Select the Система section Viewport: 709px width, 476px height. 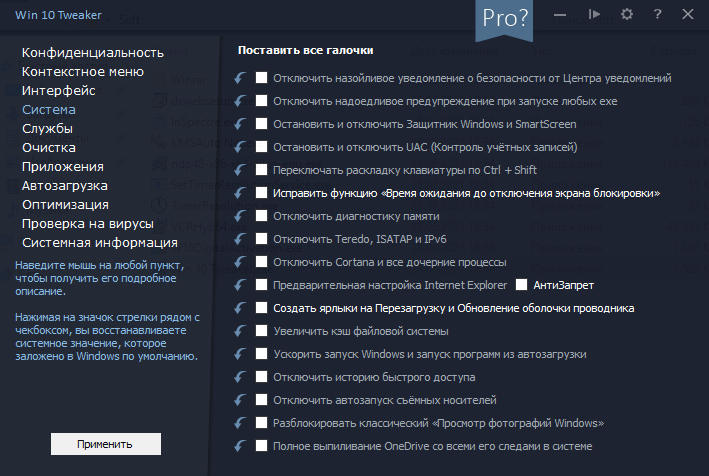click(49, 110)
